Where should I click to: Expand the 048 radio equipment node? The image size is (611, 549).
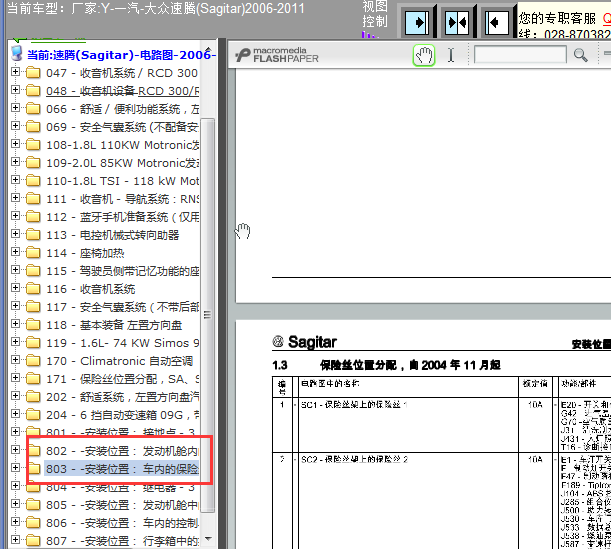pos(15,90)
